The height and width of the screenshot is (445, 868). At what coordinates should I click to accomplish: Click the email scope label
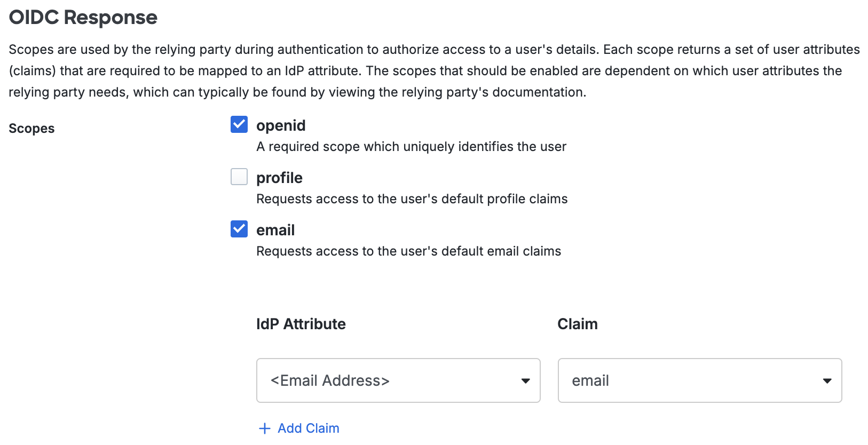275,230
